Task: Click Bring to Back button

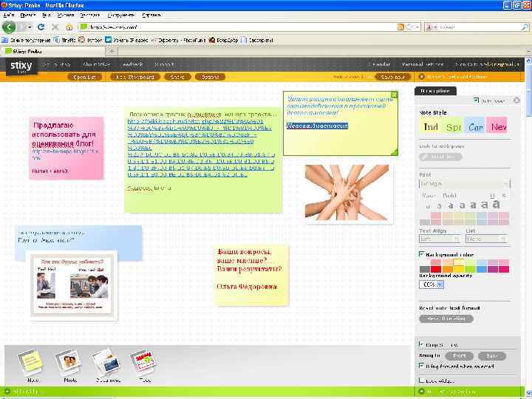Action: point(491,356)
